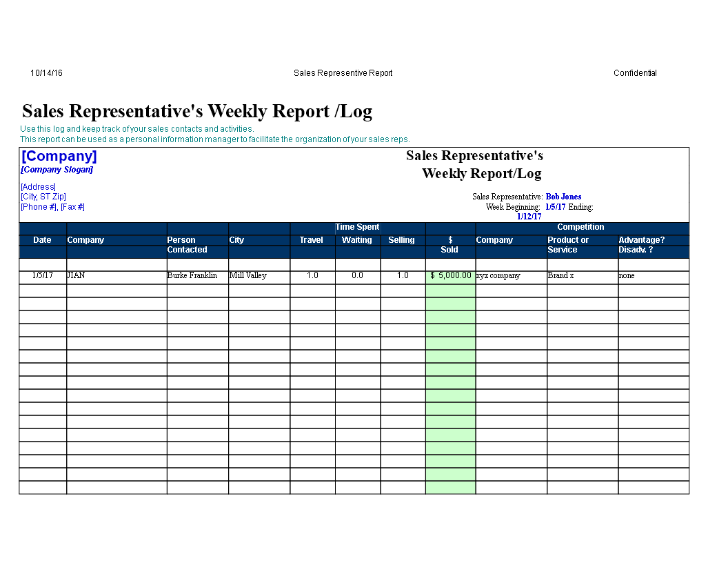Click the [Company Slogan] placeholder

point(57,170)
